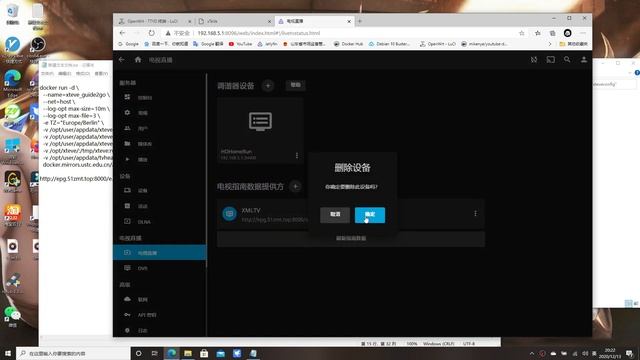The image size is (640, 360).
Task: Add a TV guide data provider
Action: (x=296, y=187)
